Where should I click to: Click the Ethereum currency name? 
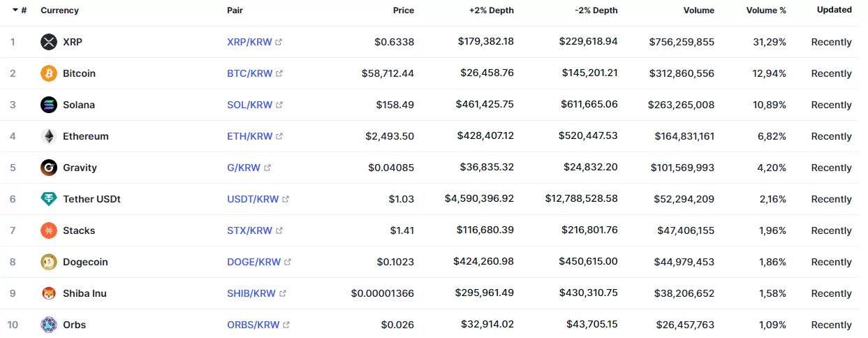click(x=86, y=136)
